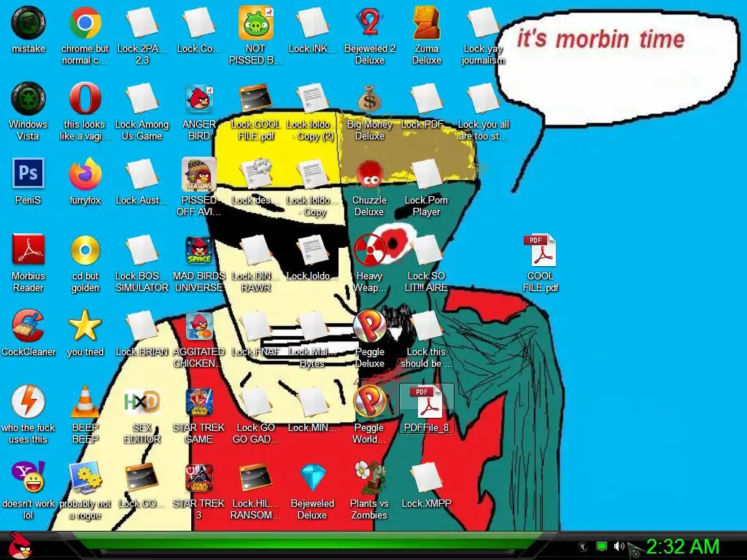The height and width of the screenshot is (560, 747).
Task: Open 'probably not a rogue' icon
Action: pyautogui.click(x=85, y=478)
